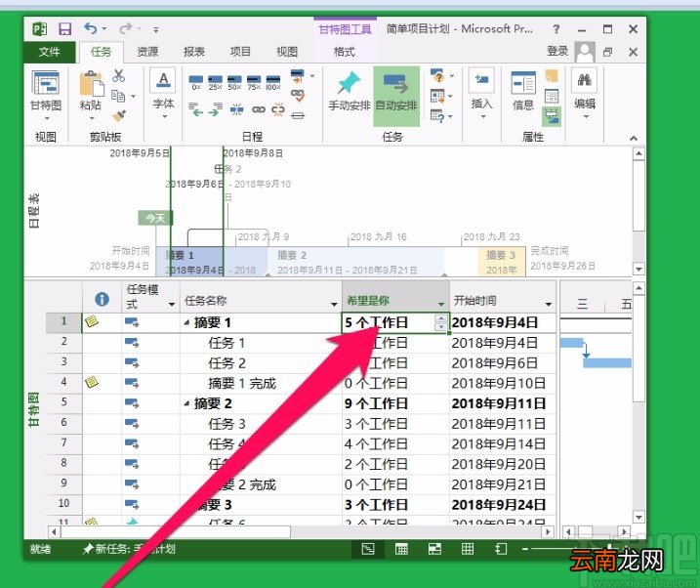Collapse the 摘要 1 summary task

pos(187,322)
